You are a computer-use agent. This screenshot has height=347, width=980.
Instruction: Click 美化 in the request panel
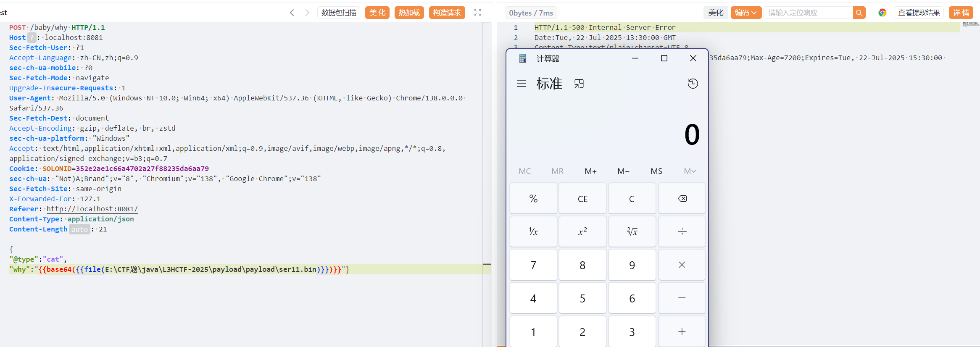click(377, 13)
